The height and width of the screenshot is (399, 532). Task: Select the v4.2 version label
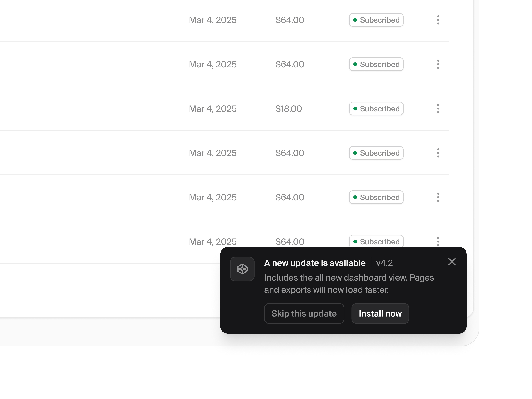[384, 263]
